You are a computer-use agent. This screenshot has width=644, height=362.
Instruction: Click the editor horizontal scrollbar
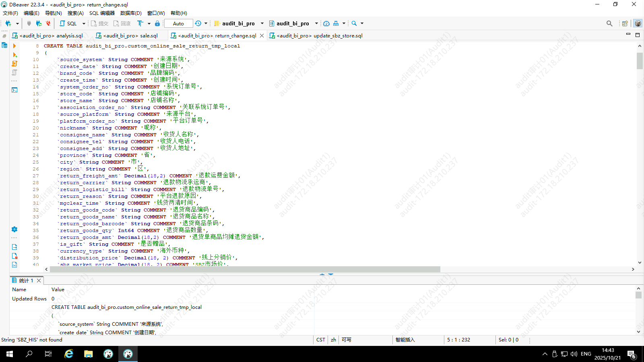pyautogui.click(x=245, y=269)
